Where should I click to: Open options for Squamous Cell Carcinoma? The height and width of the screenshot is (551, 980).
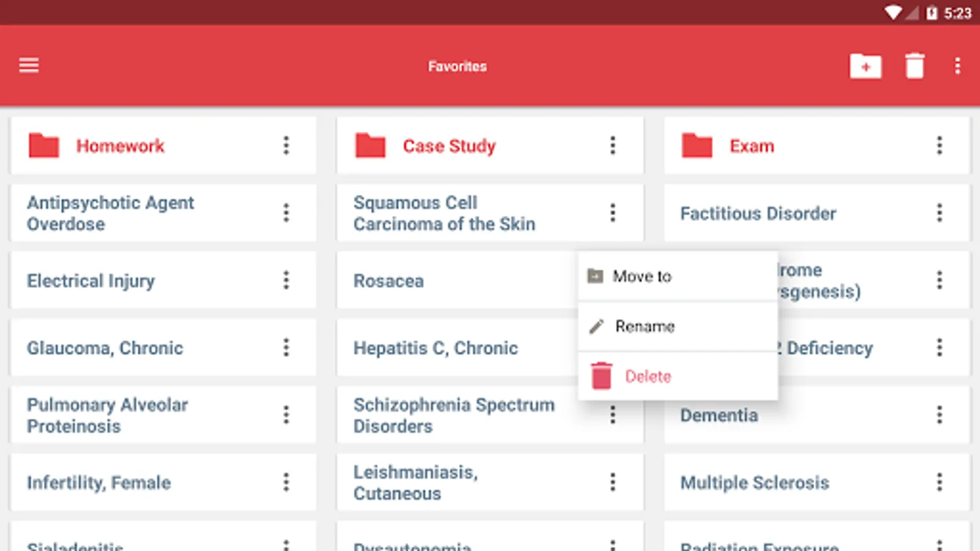[612, 213]
